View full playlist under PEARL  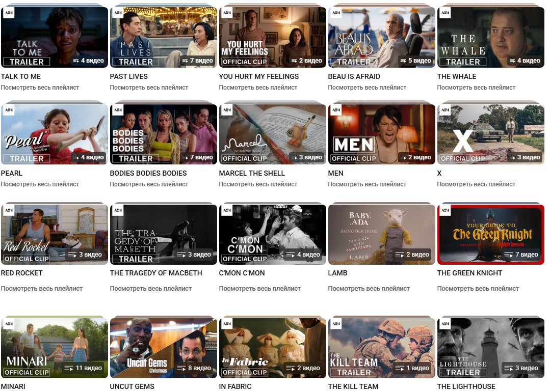40,184
